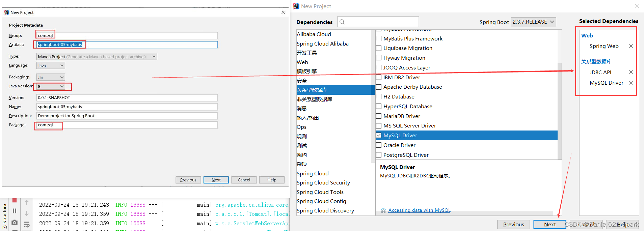Screen dimensions: 644x231
Task: Click the search magnifier icon in Dependencies
Action: [342, 22]
